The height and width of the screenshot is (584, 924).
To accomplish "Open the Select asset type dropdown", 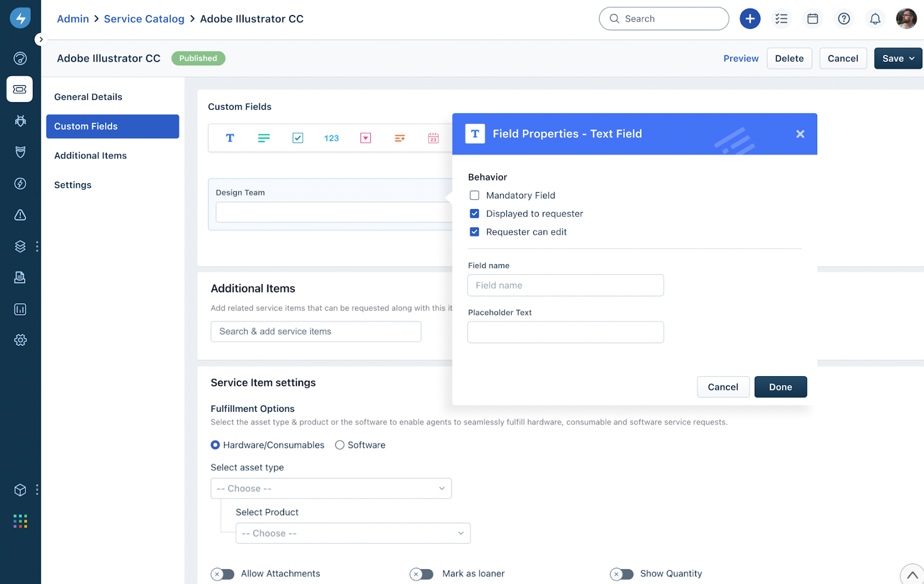I will 331,489.
